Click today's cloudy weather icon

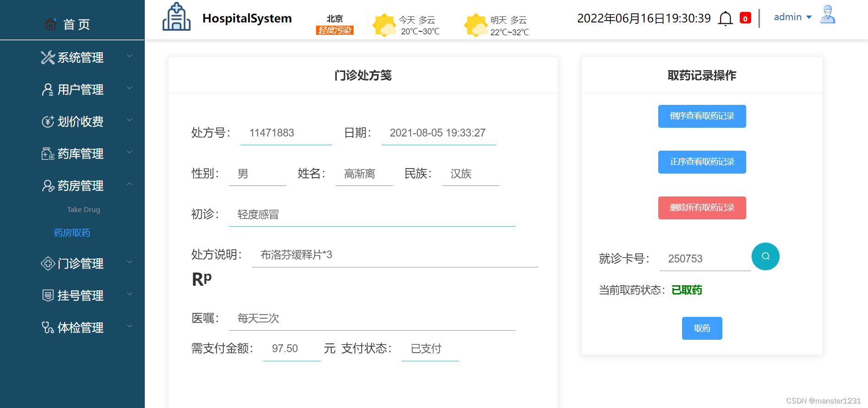pos(385,25)
